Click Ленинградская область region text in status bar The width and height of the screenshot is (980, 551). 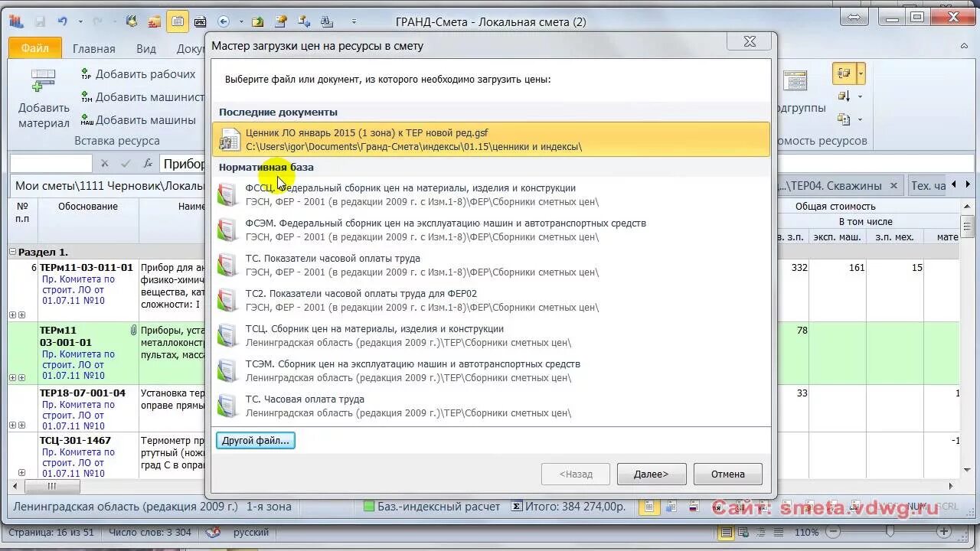point(126,506)
